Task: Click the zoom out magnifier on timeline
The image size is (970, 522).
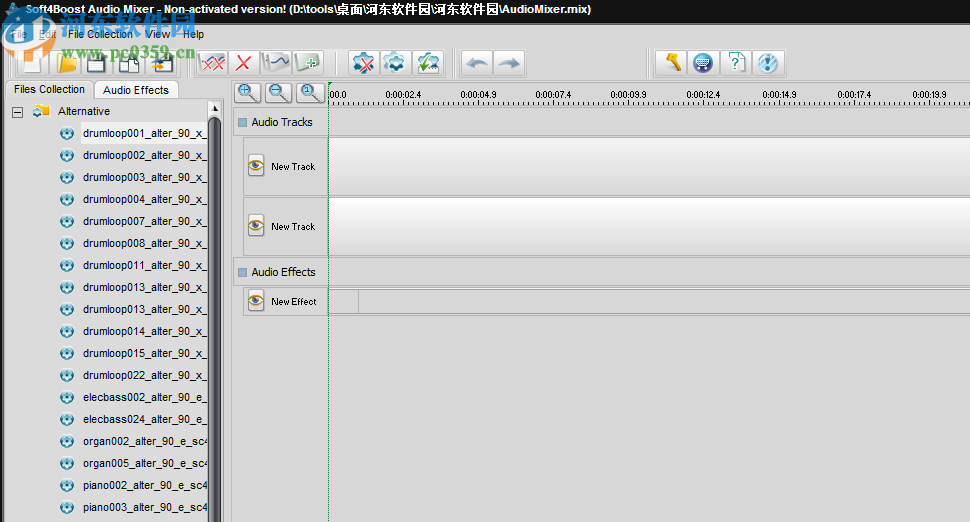Action: coord(279,93)
